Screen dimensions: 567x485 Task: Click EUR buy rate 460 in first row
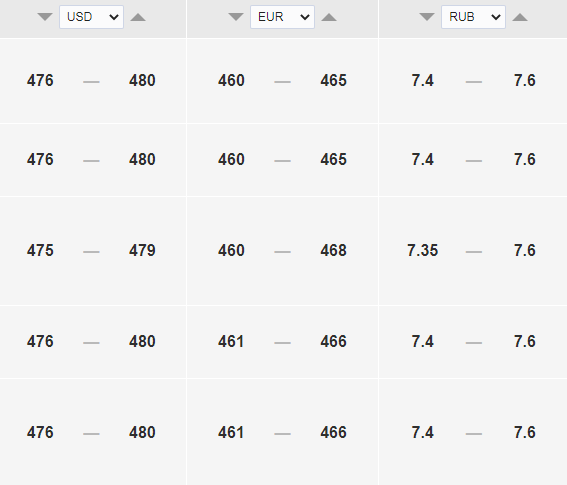coord(231,80)
